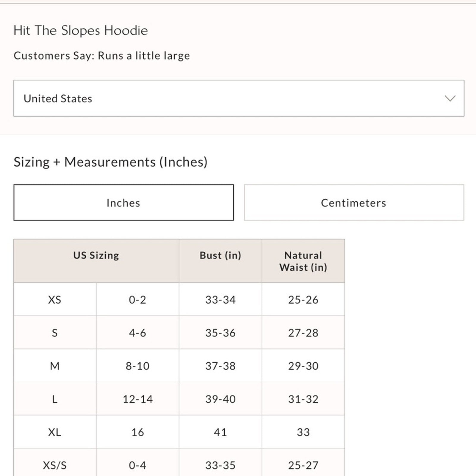Click the 33-34 bust measurement cell
The height and width of the screenshot is (476, 476).
click(220, 300)
